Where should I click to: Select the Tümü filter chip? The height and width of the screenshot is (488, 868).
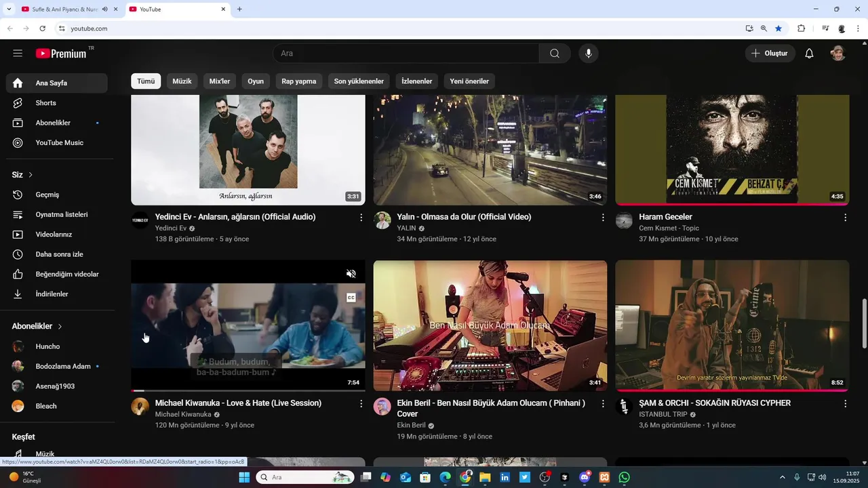(146, 81)
